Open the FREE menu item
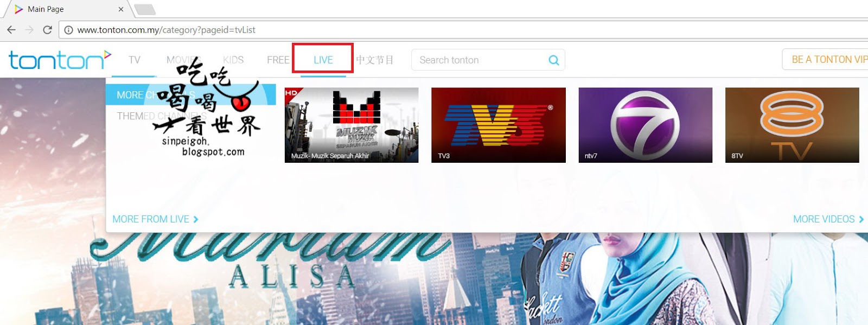The width and height of the screenshot is (868, 325). (278, 60)
